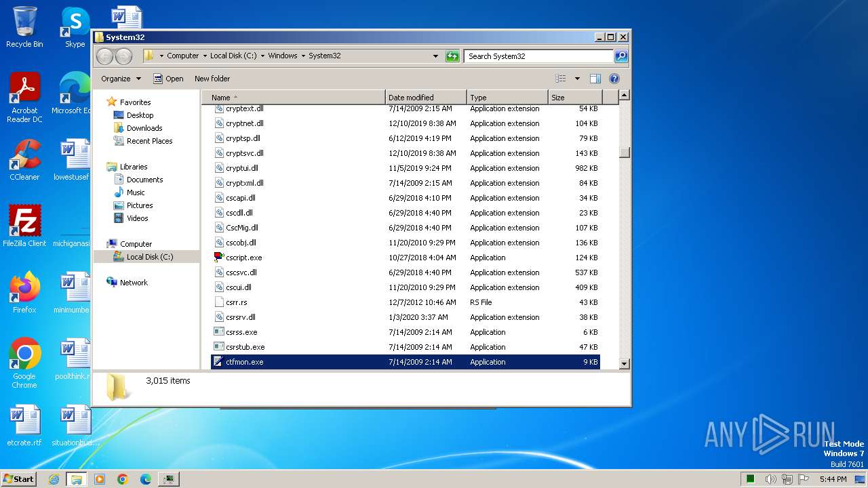Click the Back navigation arrow in Explorer
The image size is (868, 488).
tap(104, 56)
